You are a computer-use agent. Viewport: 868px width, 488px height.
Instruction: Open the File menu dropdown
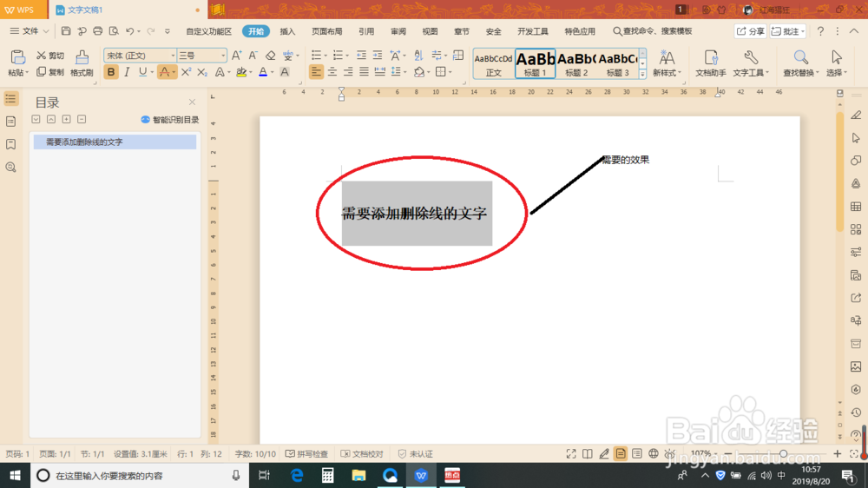(30, 31)
